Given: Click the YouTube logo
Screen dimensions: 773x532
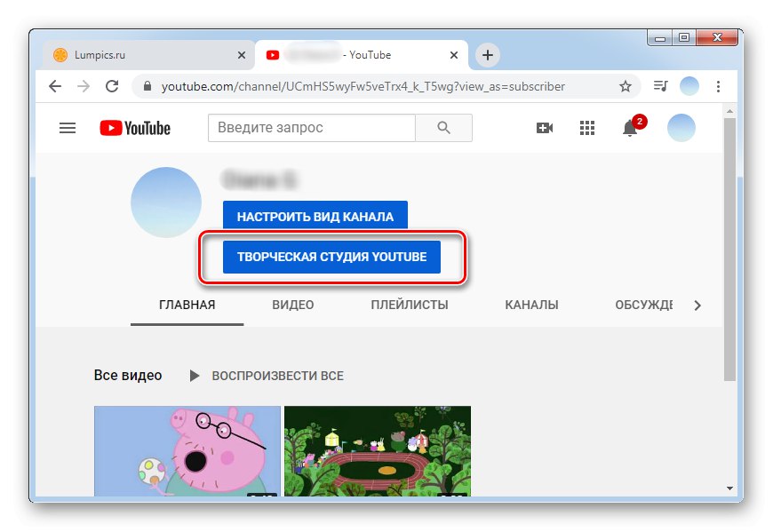Looking at the screenshot, I should [135, 128].
